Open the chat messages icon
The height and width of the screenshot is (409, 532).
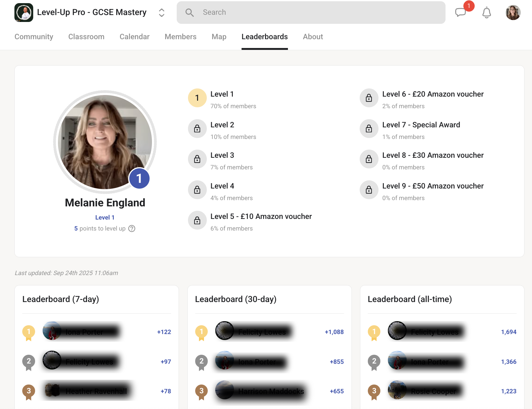click(x=460, y=13)
